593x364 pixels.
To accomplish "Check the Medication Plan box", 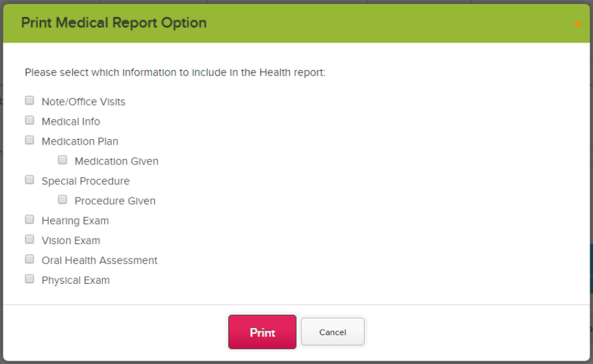I will 29,141.
